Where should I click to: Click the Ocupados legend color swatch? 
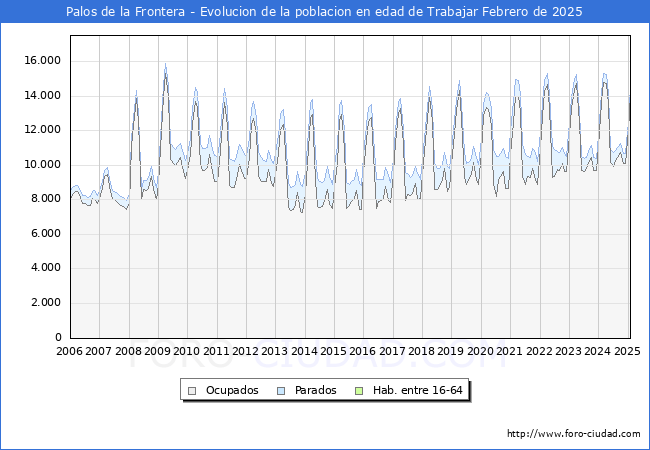pyautogui.click(x=192, y=391)
